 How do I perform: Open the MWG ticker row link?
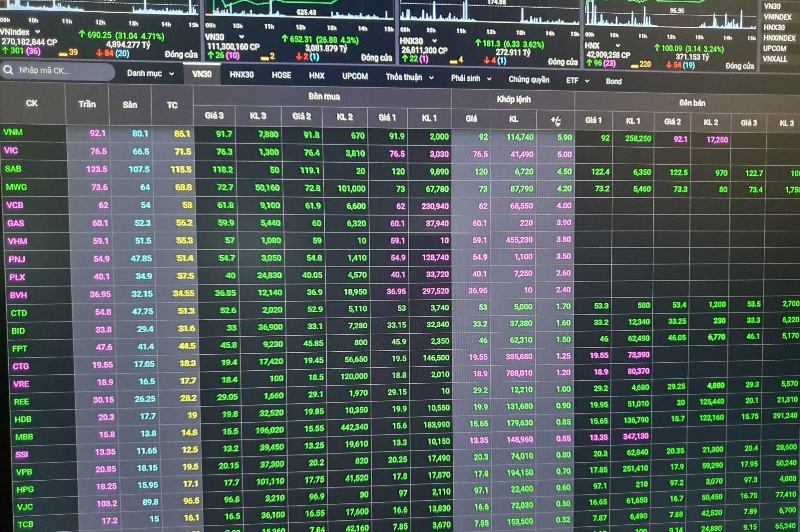(16, 187)
